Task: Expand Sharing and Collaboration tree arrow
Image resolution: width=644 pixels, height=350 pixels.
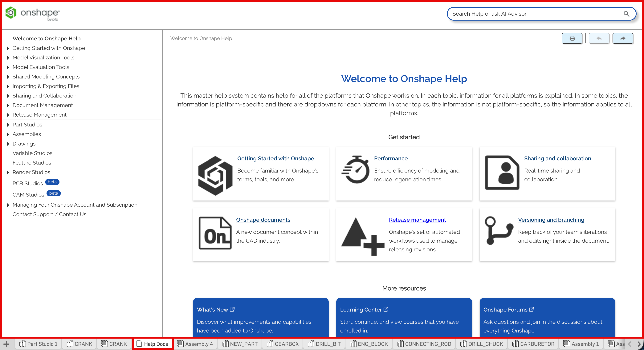Action: [8, 96]
